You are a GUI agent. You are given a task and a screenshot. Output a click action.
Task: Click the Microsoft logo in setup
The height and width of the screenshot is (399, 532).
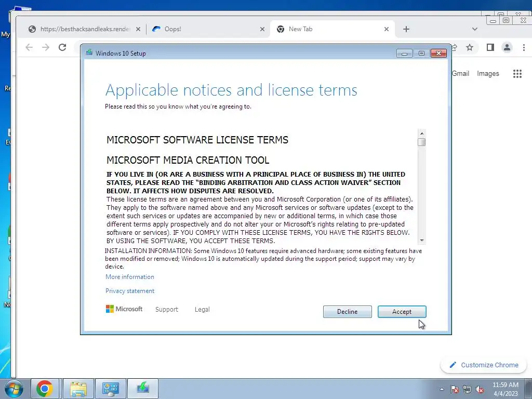pyautogui.click(x=124, y=309)
